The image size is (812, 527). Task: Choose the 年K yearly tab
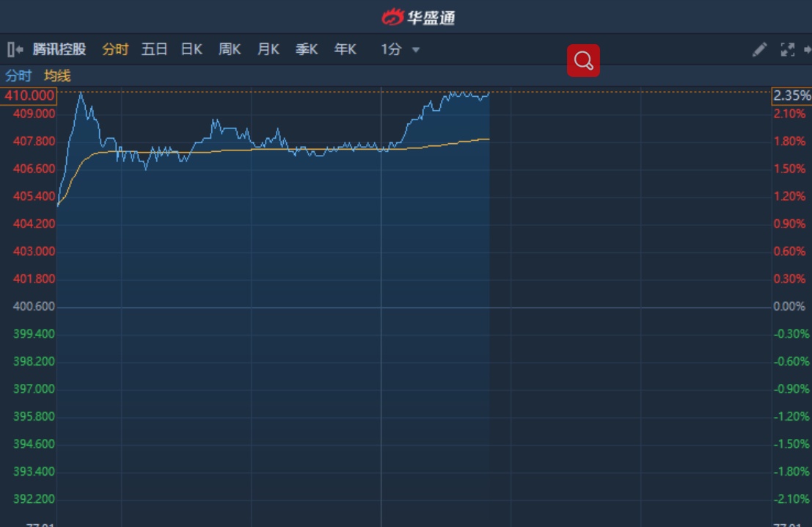click(345, 49)
